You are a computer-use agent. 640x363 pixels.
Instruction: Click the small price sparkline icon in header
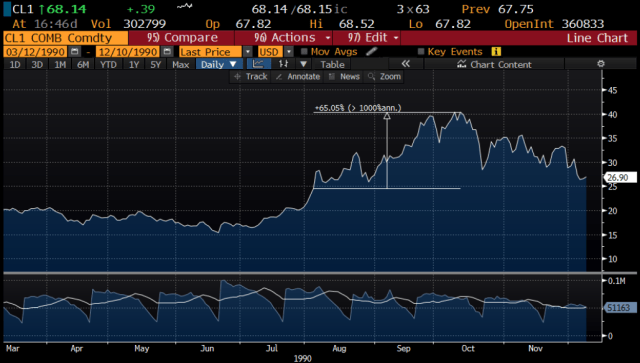[184, 6]
